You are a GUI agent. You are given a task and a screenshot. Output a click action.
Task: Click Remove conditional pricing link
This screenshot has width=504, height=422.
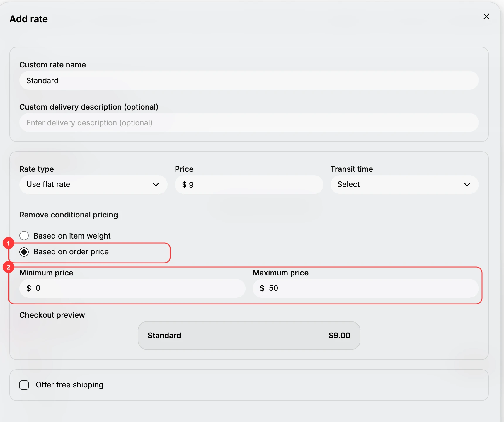[x=69, y=215]
